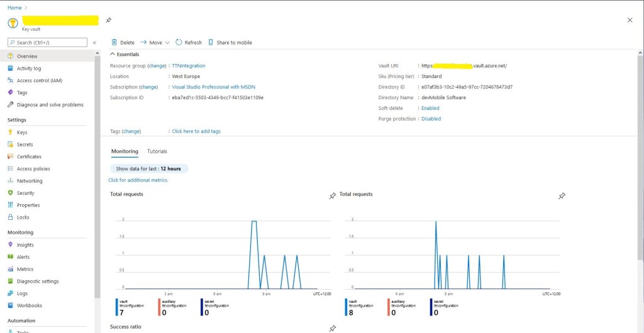Pin the key vault title to dashboard

[109, 20]
